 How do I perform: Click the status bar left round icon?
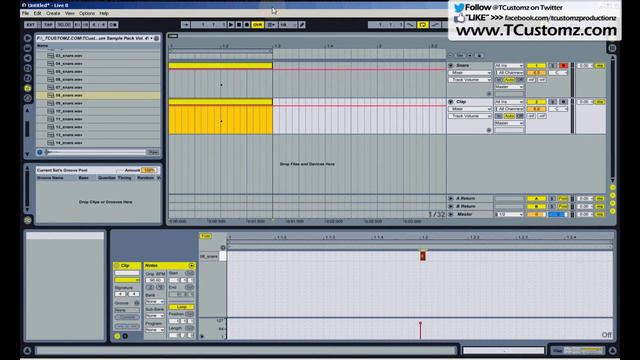click(27, 351)
